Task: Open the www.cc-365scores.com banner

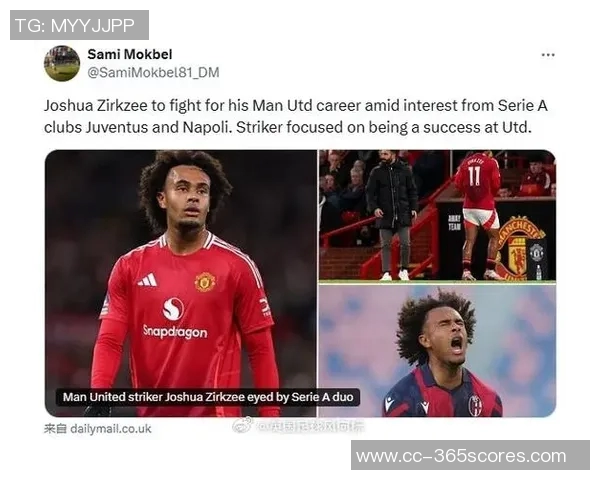Action: click(470, 456)
